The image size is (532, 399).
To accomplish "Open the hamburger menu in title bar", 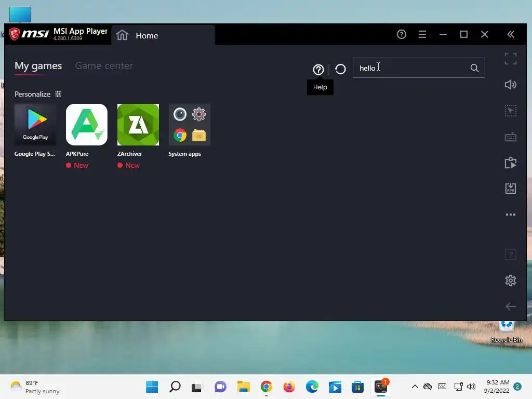I will (422, 34).
